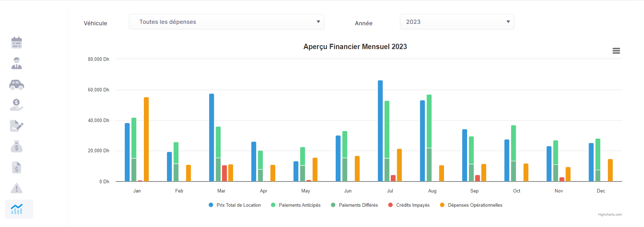644x227 pixels.
Task: Open the statistics chart sidebar icon
Action: pos(17,209)
